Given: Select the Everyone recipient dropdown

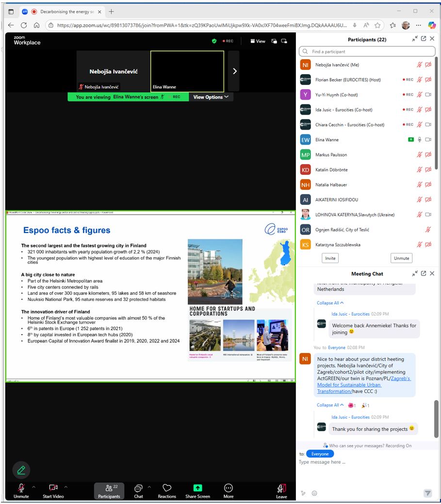Looking at the screenshot, I should click(320, 454).
